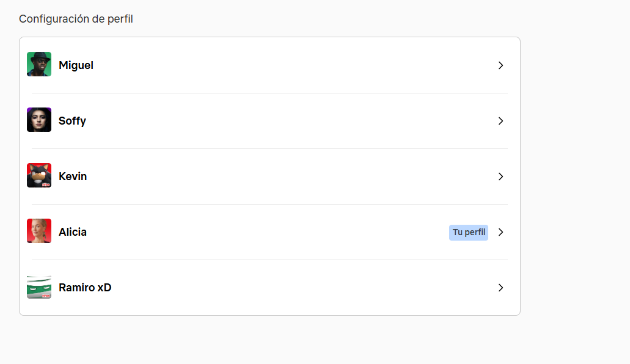The width and height of the screenshot is (630, 364).
Task: Open Soffy's settings via right chevron
Action: click(x=500, y=121)
